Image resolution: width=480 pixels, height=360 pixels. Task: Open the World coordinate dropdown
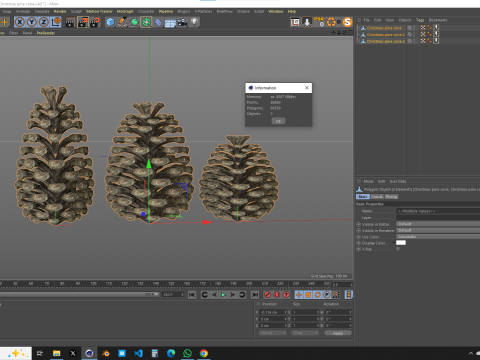pyautogui.click(x=273, y=333)
